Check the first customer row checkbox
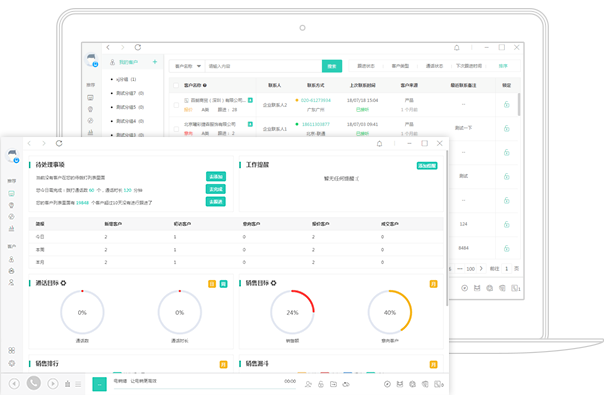This screenshot has width=604, height=395. click(176, 105)
